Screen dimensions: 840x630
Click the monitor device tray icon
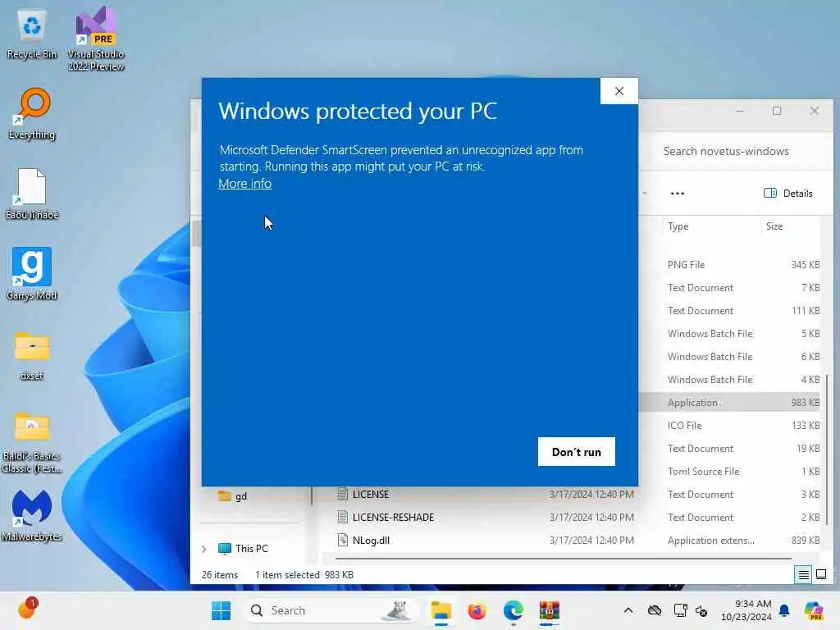(x=680, y=610)
